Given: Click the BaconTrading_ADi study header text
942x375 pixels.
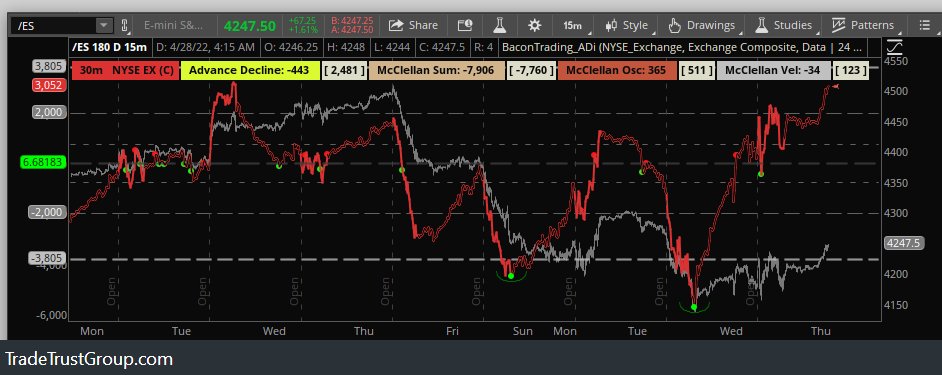Looking at the screenshot, I should point(683,46).
